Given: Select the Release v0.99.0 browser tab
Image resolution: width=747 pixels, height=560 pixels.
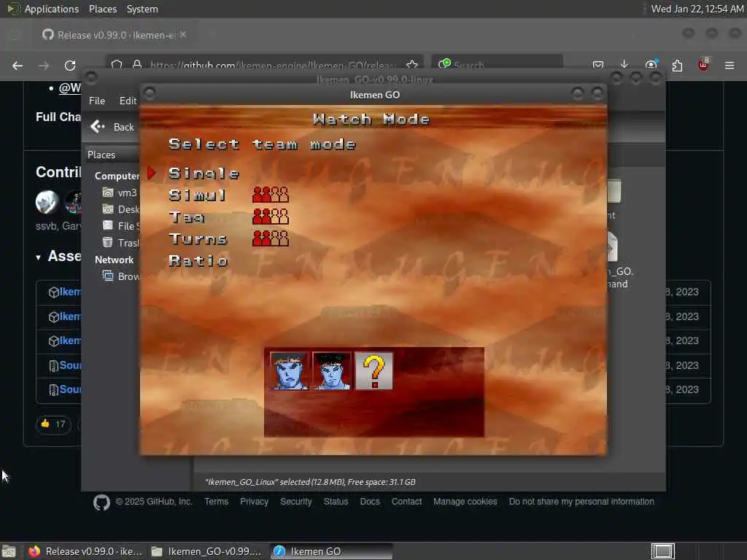Looking at the screenshot, I should point(115,35).
